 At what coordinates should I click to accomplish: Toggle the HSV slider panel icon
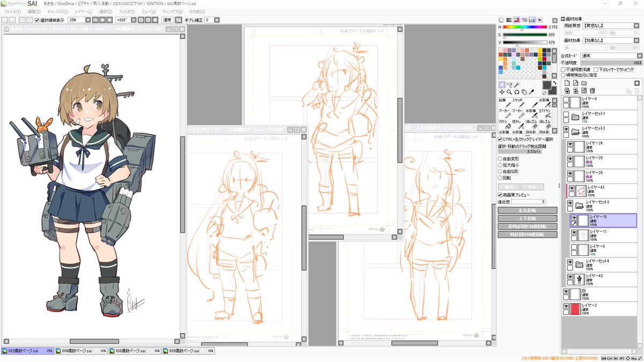516,20
